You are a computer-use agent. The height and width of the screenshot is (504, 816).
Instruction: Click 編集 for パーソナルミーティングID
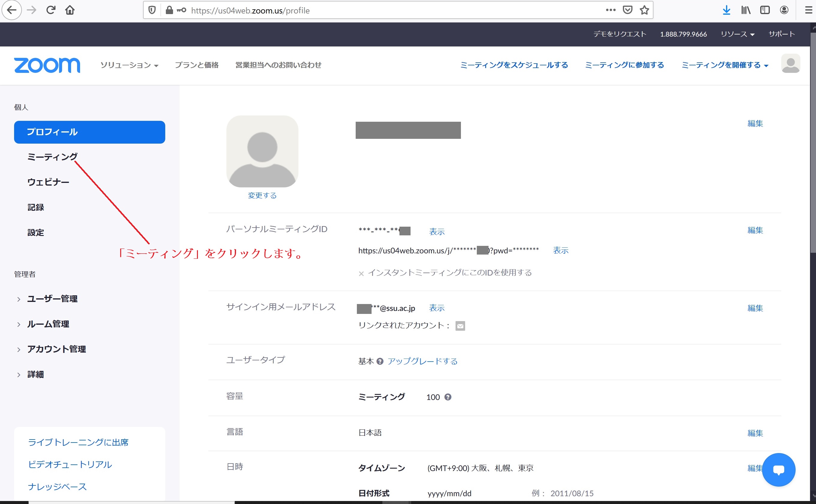755,230
